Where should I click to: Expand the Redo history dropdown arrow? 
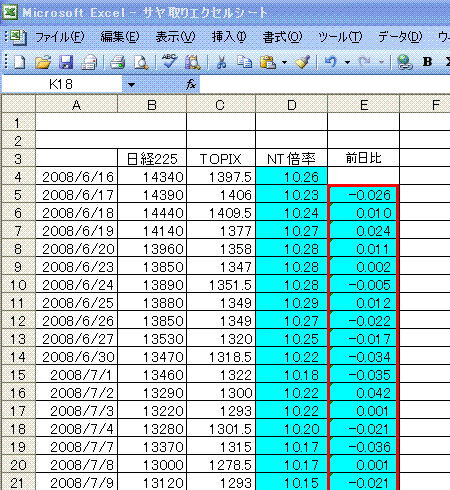381,62
